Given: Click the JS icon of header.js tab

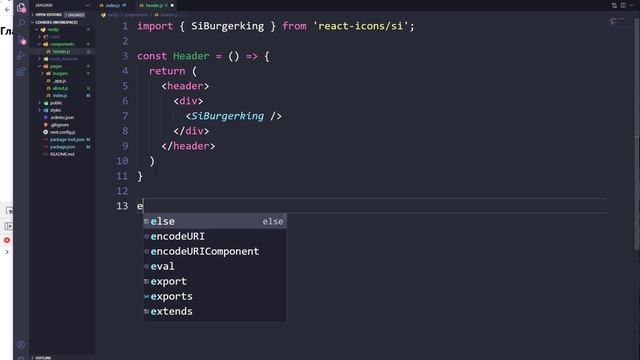Looking at the screenshot, I should point(141,6).
